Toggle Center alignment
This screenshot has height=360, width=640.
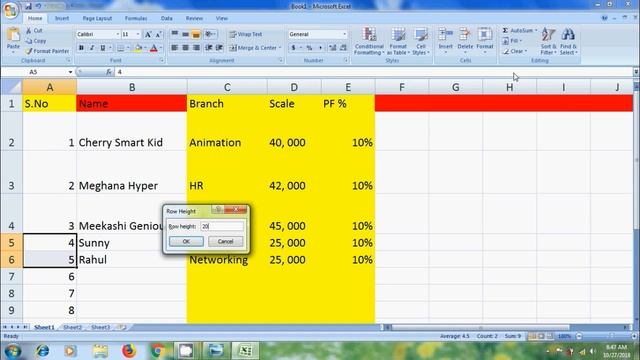(x=185, y=48)
